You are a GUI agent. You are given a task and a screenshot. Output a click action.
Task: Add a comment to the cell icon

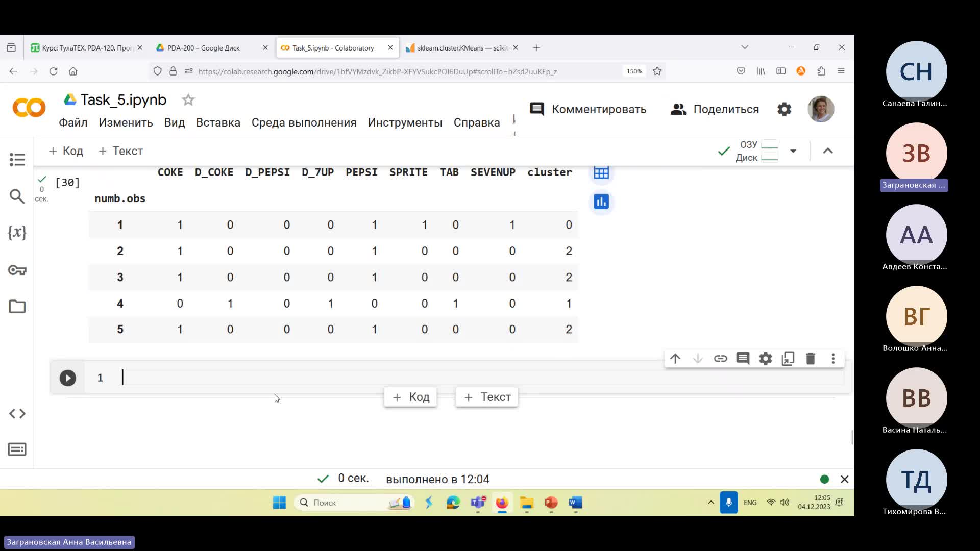(x=743, y=359)
